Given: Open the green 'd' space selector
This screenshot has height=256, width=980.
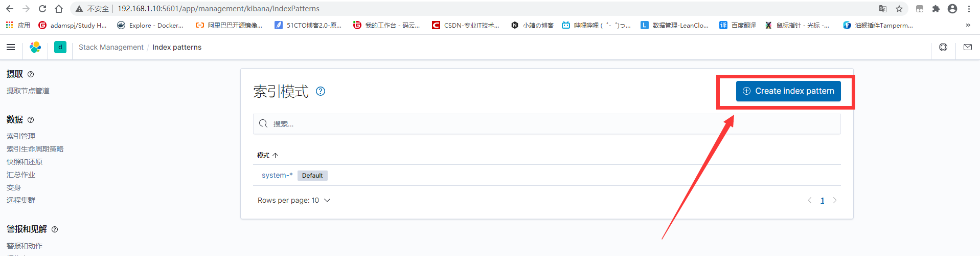Looking at the screenshot, I should pos(60,47).
